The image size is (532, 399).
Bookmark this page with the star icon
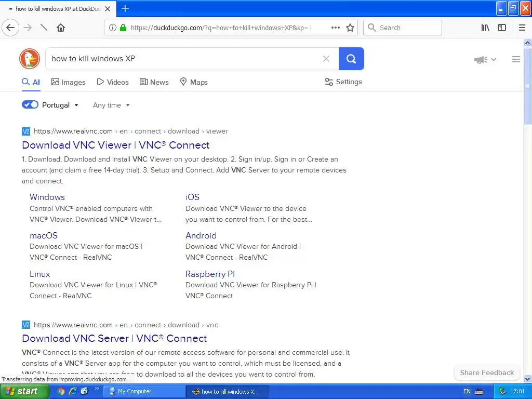[x=350, y=28]
